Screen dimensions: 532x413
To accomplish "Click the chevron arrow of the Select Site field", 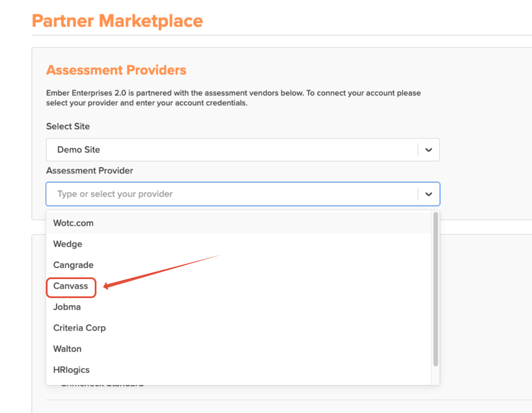I will (x=429, y=150).
